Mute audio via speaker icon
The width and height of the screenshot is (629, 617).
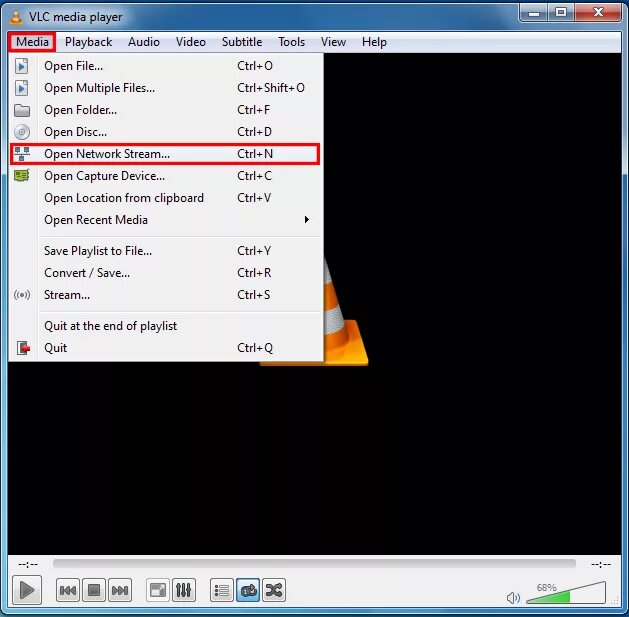click(x=513, y=598)
